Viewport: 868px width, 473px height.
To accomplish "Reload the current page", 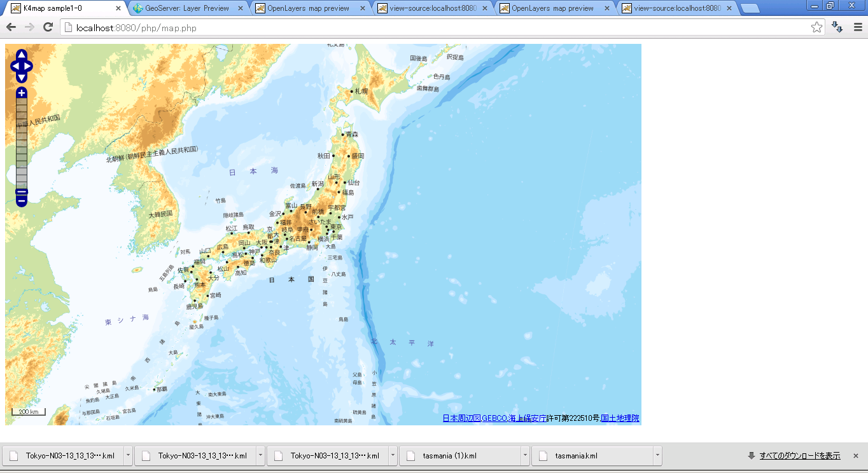I will click(48, 27).
